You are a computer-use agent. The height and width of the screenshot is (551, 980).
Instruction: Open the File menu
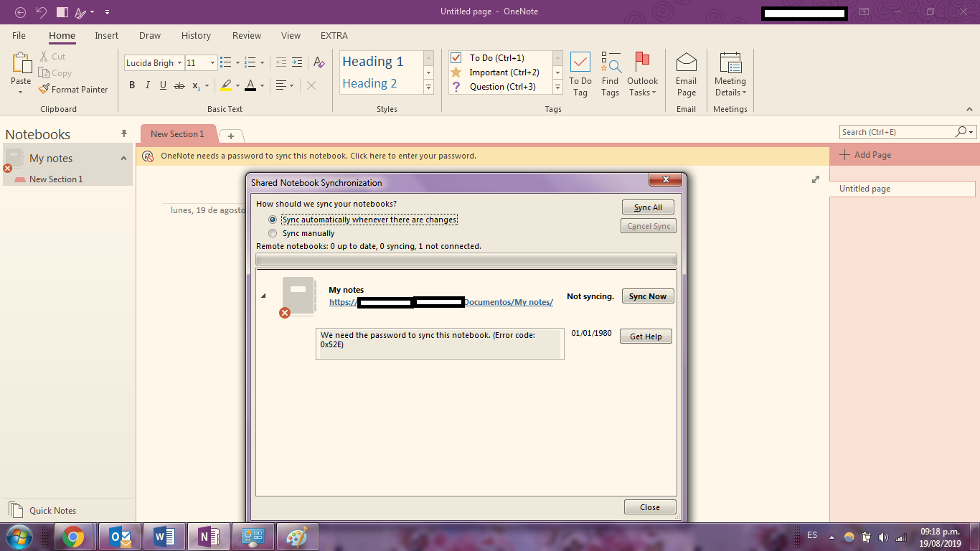(x=19, y=35)
